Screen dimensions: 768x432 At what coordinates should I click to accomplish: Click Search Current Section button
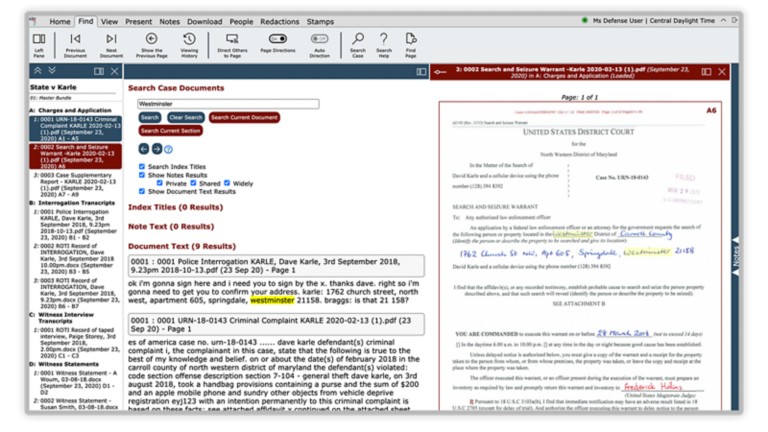(x=170, y=131)
